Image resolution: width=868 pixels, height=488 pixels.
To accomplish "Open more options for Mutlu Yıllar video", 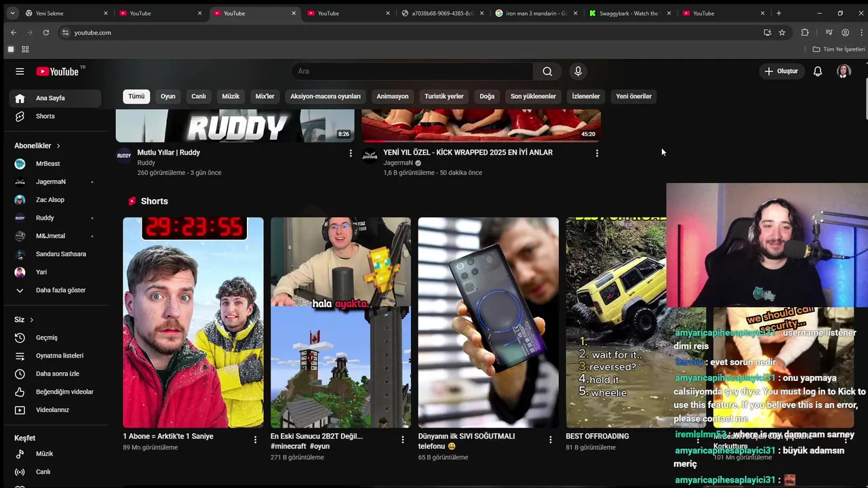I will click(351, 153).
